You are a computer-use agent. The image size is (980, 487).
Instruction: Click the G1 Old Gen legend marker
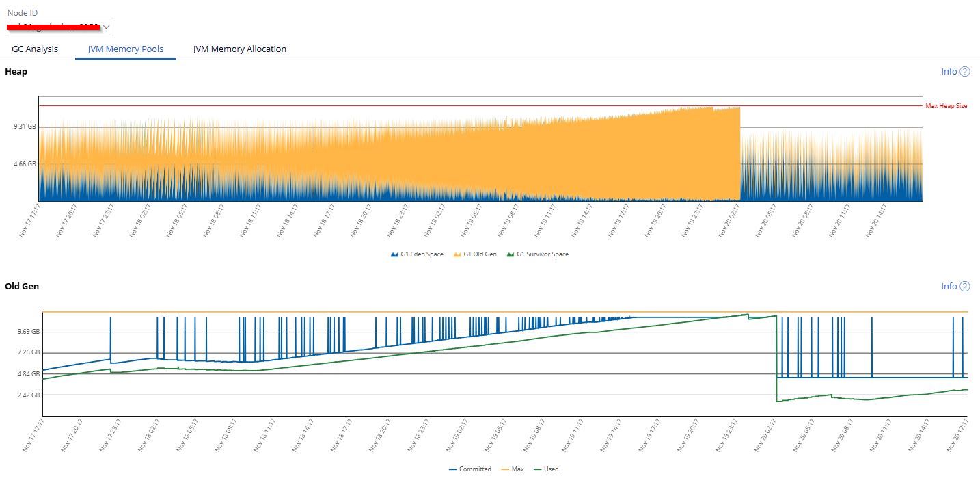457,254
